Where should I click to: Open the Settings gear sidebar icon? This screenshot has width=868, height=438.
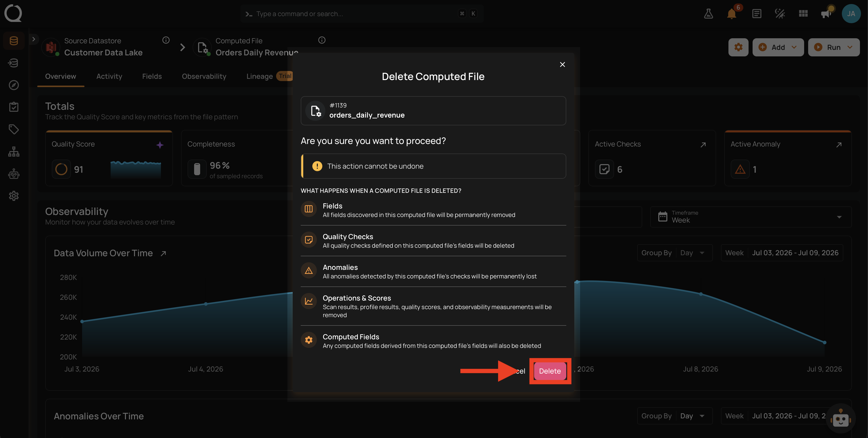pyautogui.click(x=14, y=196)
